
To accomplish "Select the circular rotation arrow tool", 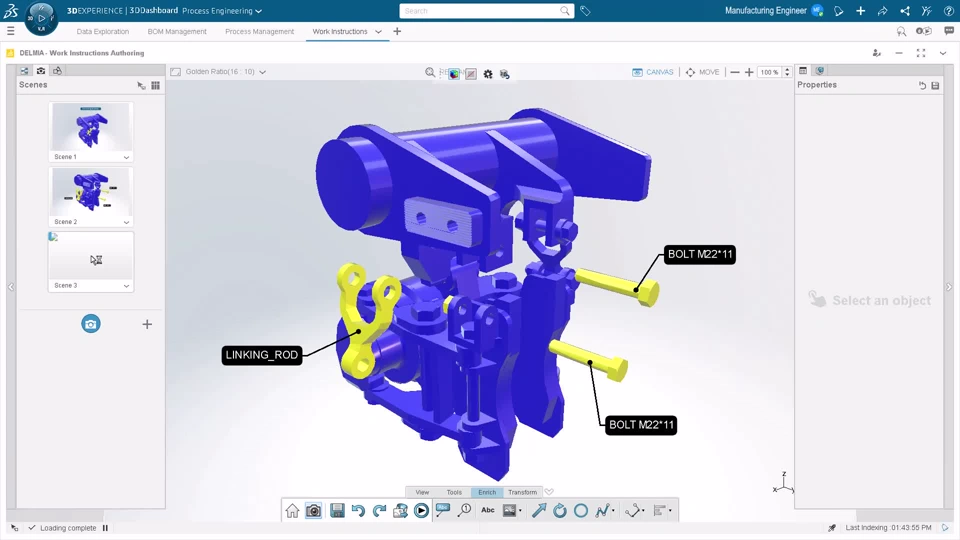I will (560, 511).
